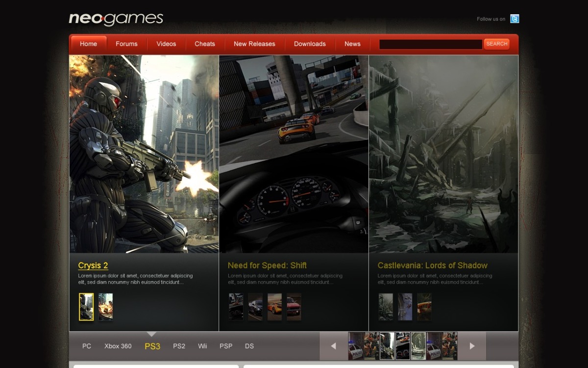The image size is (588, 368).
Task: Select the grey ruins thumbnail under Castlevania
Action: [x=386, y=307]
